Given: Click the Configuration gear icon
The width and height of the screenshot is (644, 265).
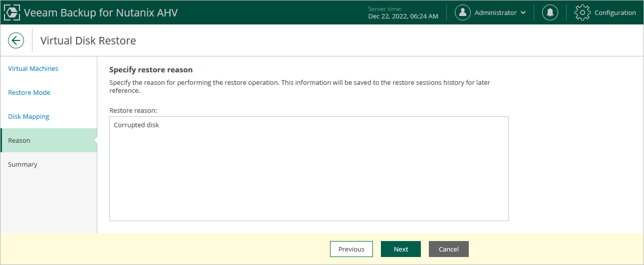Looking at the screenshot, I should (583, 12).
